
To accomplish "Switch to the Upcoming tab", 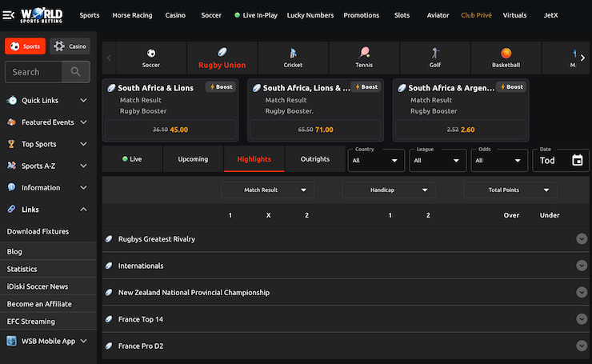I will (x=193, y=159).
